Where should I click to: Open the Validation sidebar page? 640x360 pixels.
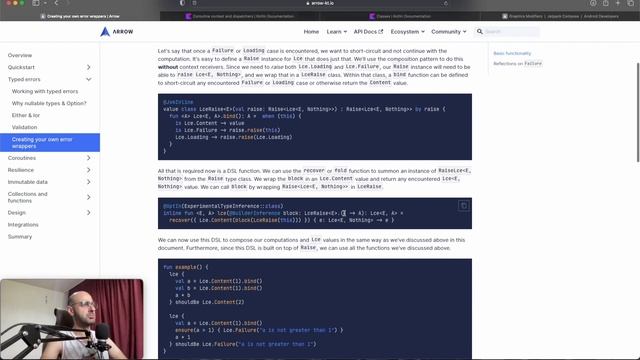24,127
